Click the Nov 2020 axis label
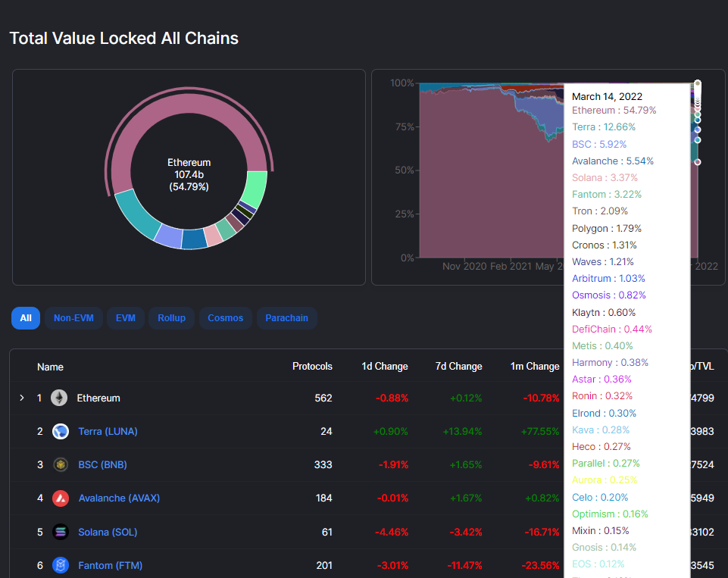The width and height of the screenshot is (728, 578). click(x=464, y=266)
